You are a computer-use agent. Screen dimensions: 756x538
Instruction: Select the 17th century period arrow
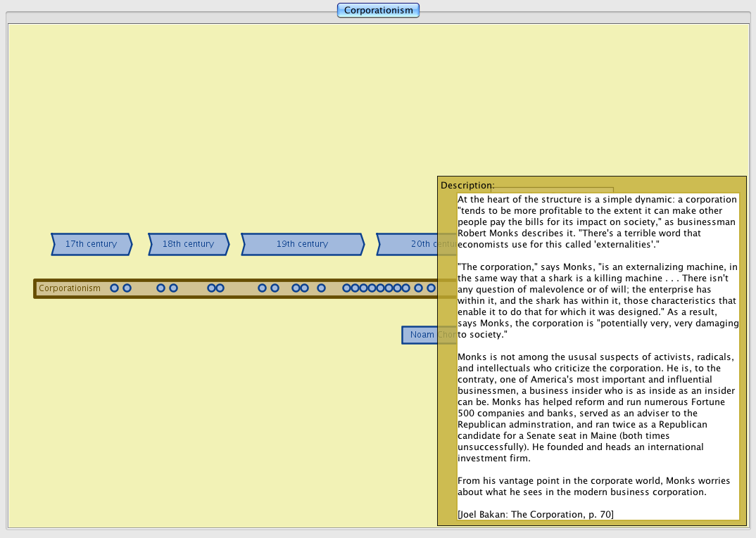92,244
